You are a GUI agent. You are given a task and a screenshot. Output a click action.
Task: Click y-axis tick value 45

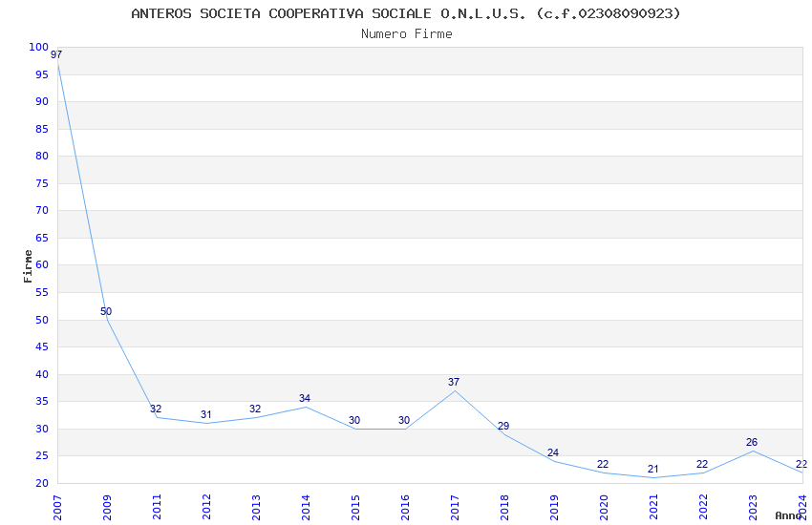[42, 347]
